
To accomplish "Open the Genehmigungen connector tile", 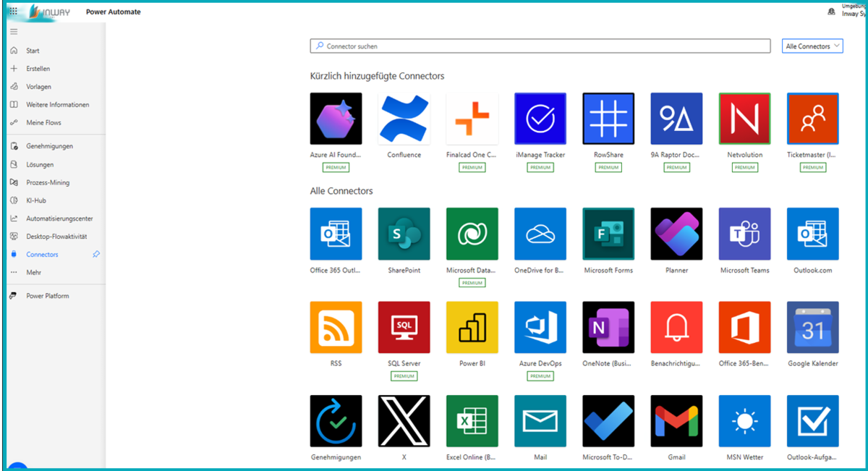I will pyautogui.click(x=336, y=421).
